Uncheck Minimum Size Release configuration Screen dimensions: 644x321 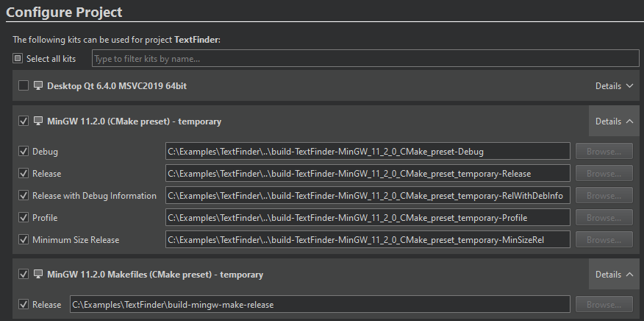coord(24,240)
